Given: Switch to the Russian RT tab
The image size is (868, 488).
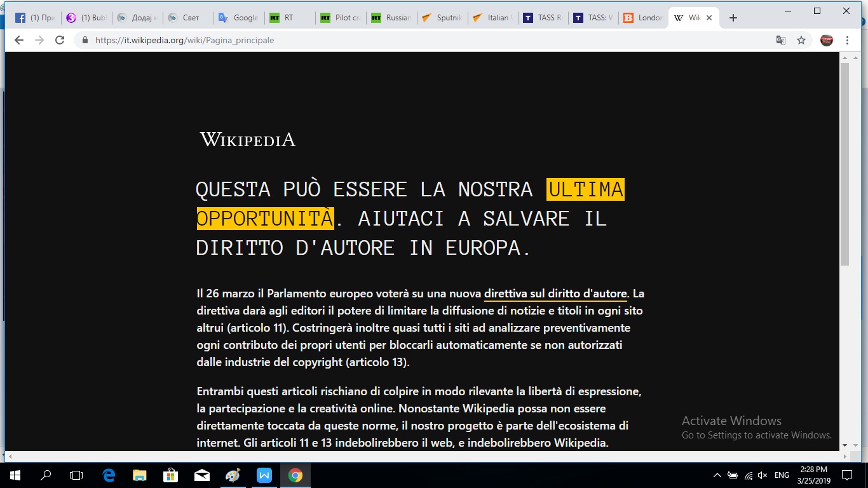Looking at the screenshot, I should point(391,18).
